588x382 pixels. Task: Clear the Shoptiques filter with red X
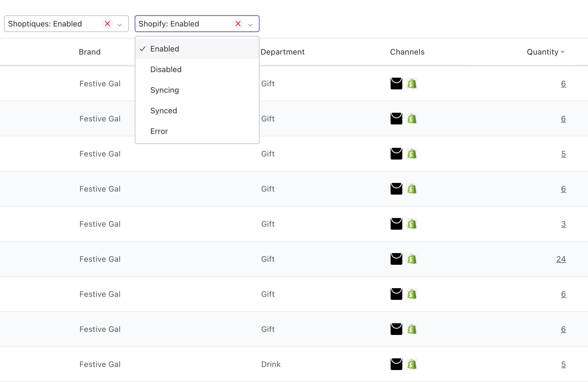(107, 24)
